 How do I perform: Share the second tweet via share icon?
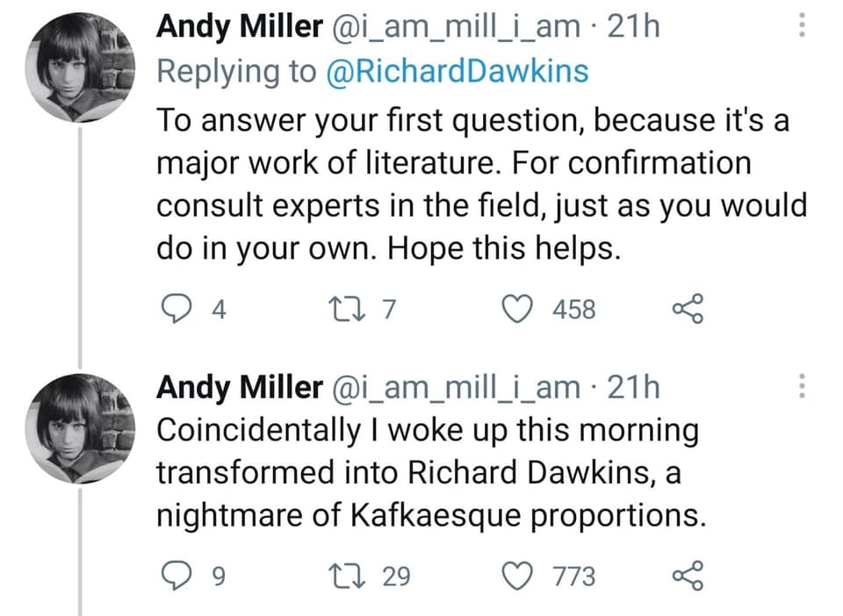(x=686, y=576)
